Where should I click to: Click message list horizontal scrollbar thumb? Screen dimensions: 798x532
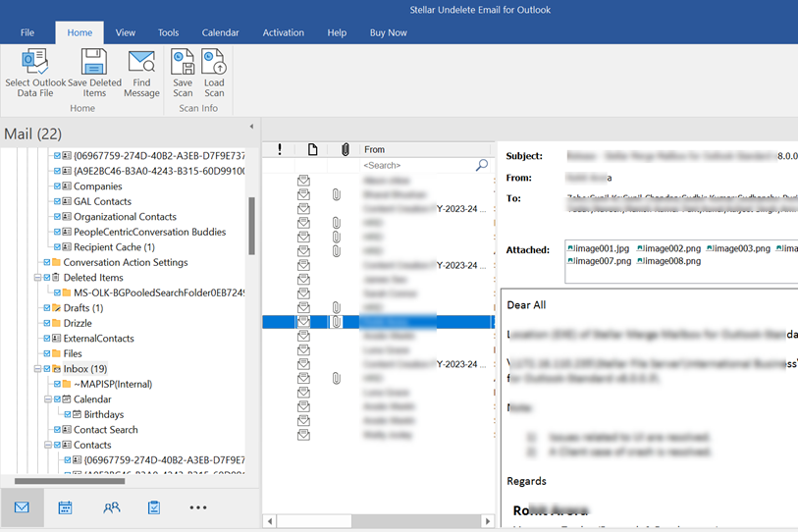pos(314,521)
